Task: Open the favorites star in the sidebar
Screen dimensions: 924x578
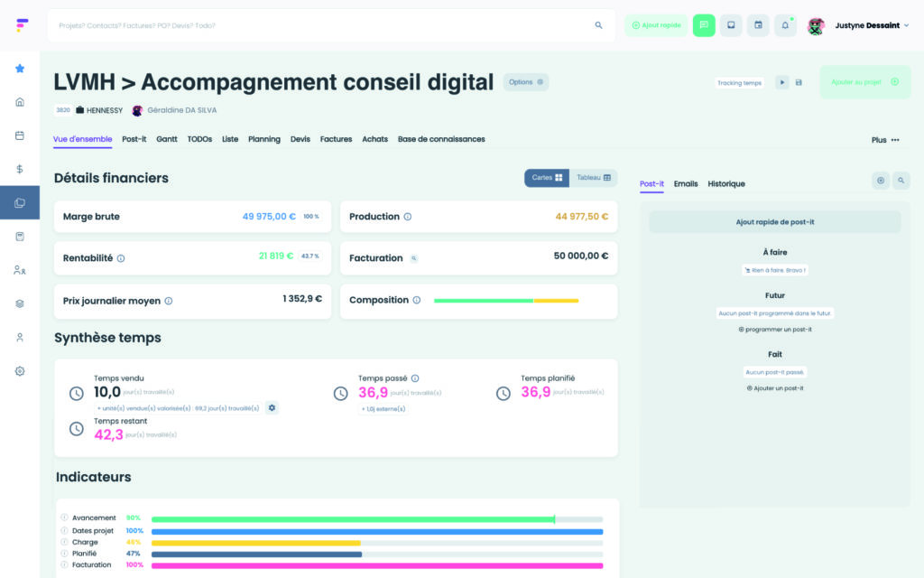Action: tap(20, 69)
